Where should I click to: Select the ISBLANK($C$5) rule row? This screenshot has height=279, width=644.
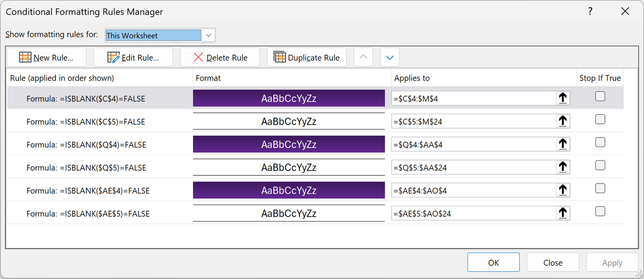tap(86, 122)
